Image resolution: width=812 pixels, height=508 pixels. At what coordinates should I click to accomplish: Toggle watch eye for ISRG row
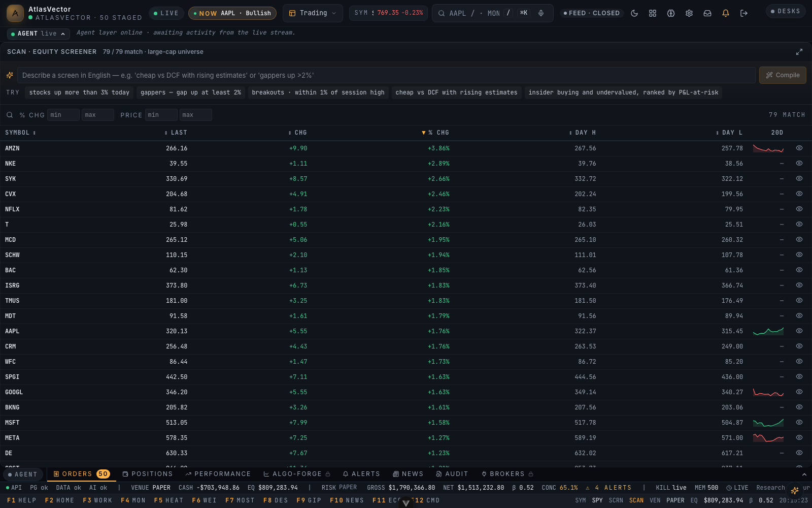point(799,285)
